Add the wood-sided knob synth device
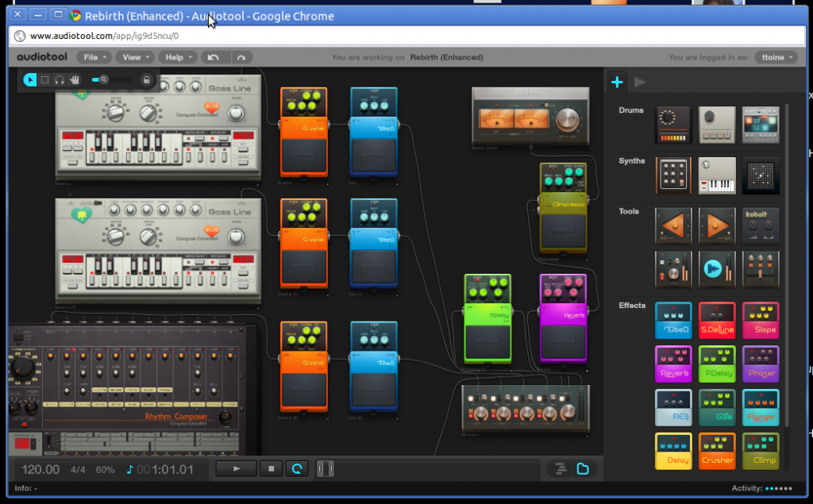Screen dimensions: 813x504 pos(673,175)
